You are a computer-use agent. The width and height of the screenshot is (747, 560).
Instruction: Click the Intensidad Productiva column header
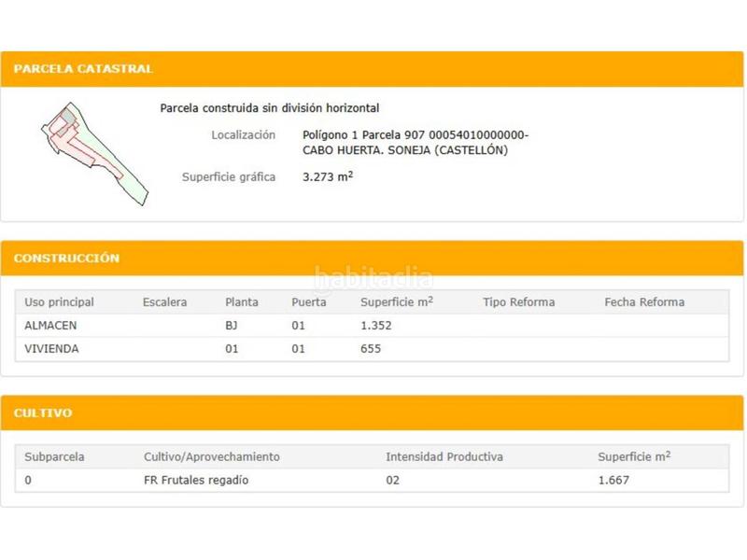(444, 457)
